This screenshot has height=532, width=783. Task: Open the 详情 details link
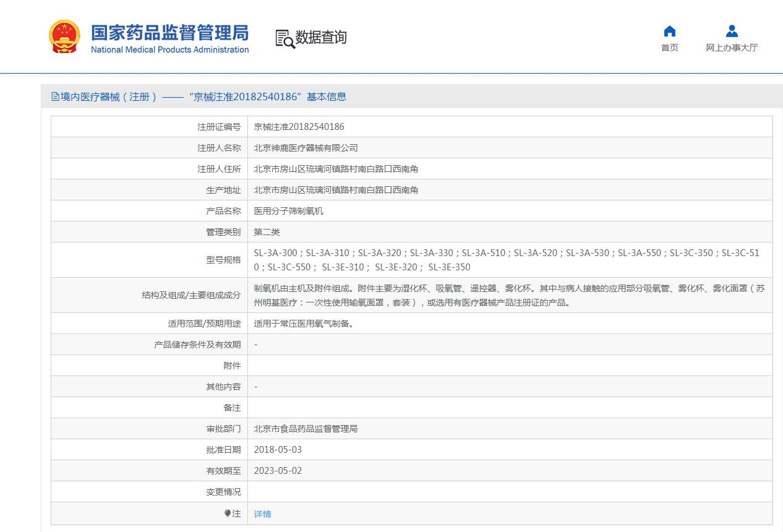[x=262, y=514]
